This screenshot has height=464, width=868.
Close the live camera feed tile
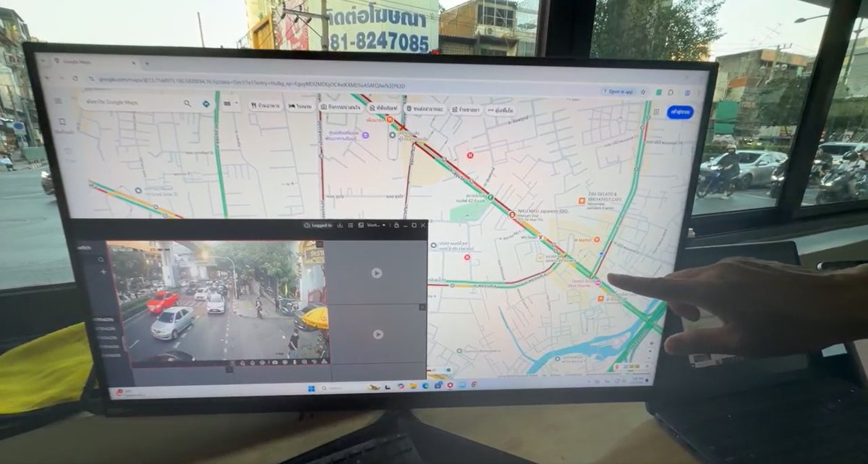[320, 244]
